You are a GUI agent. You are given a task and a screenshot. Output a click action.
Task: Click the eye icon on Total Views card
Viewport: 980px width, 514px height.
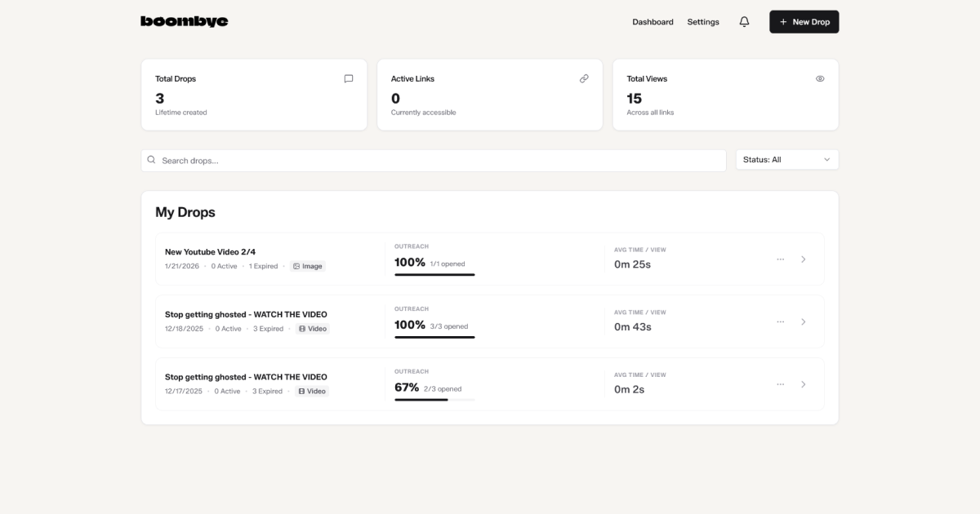(820, 78)
